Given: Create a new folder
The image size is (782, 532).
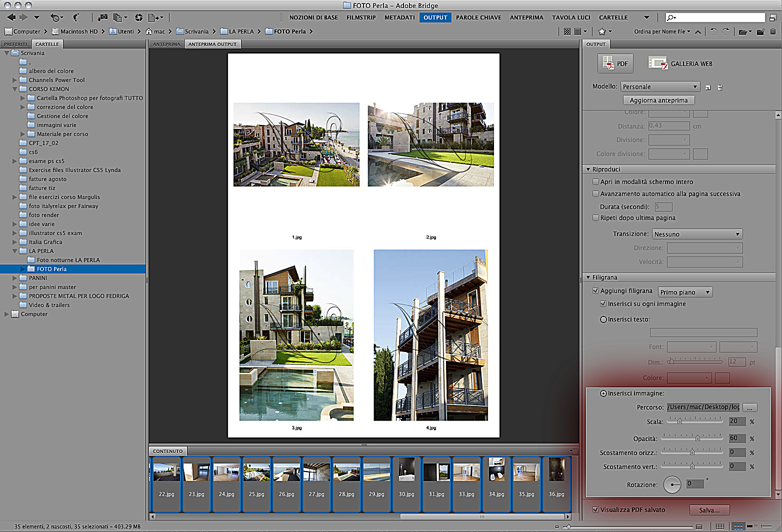Looking at the screenshot, I should [760, 32].
